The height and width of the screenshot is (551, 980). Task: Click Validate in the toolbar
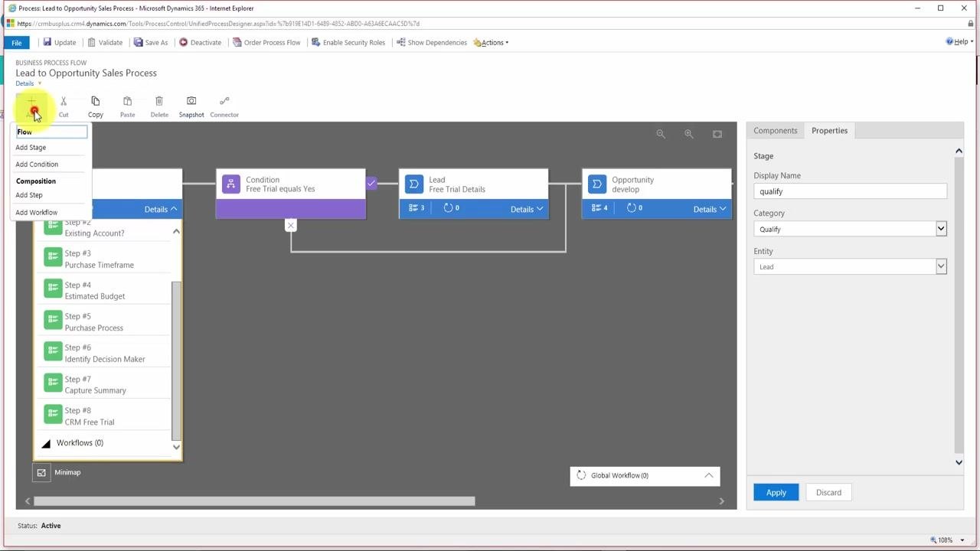click(x=105, y=42)
